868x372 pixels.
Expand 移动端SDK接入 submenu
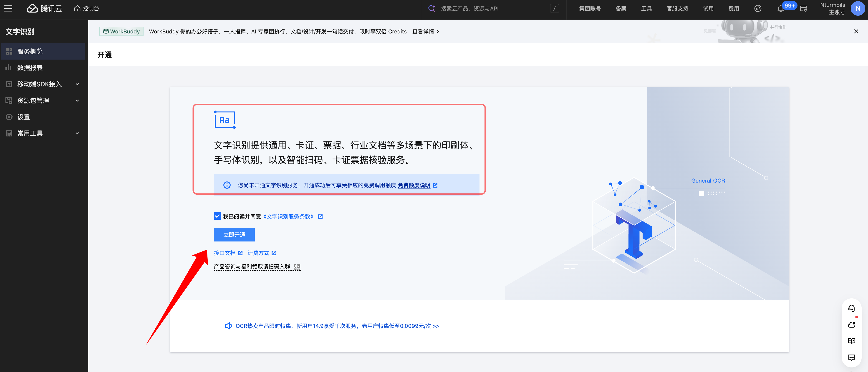(43, 84)
